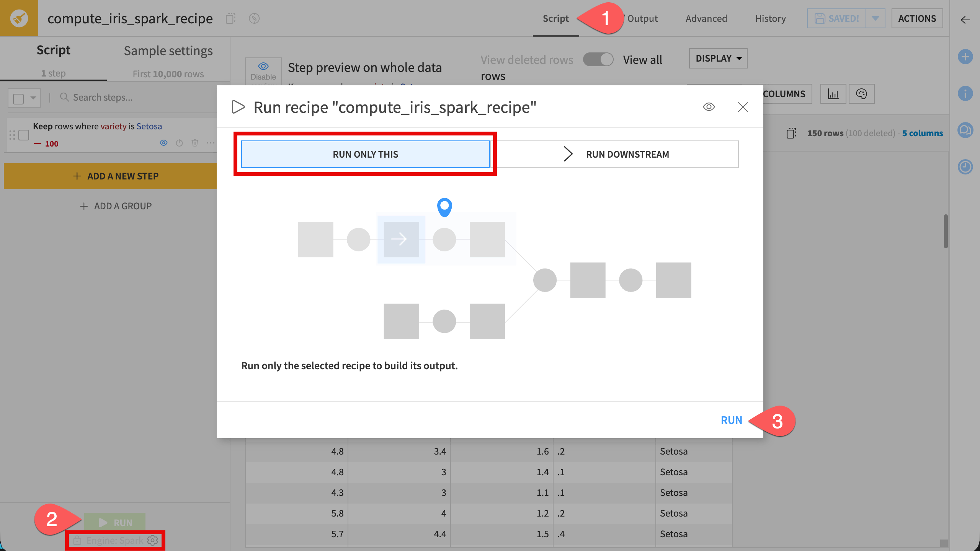
Task: Expand the select-all steps dropdown arrow
Action: tap(33, 98)
